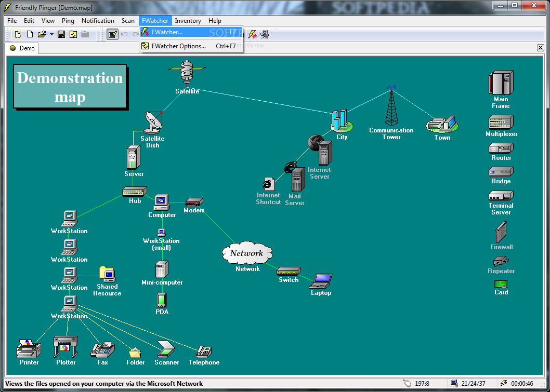550x392 pixels.
Task: Click the Save floppy disk icon
Action: (61, 34)
